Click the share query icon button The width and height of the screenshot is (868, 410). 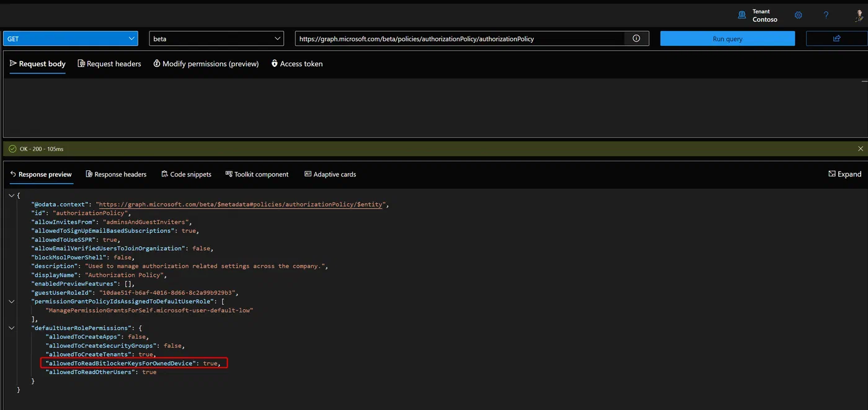836,38
